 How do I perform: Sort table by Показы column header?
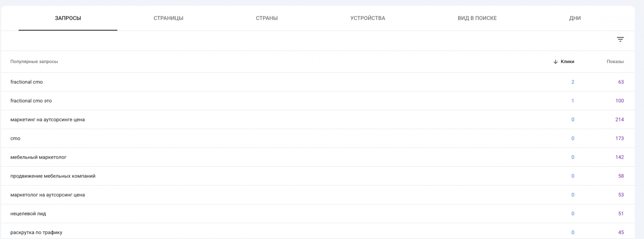pyautogui.click(x=615, y=62)
